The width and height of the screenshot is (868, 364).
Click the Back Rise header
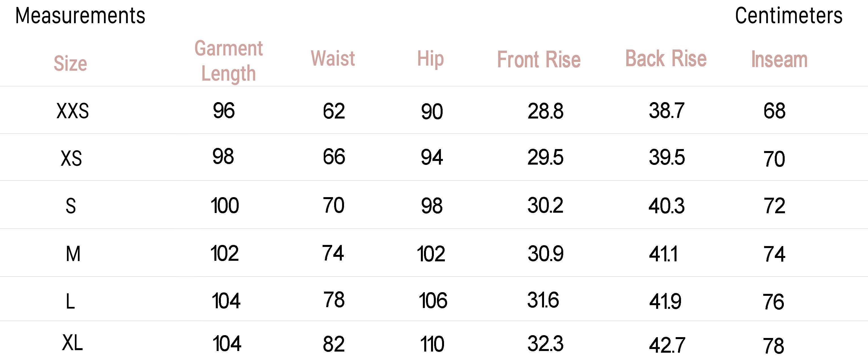click(x=666, y=59)
